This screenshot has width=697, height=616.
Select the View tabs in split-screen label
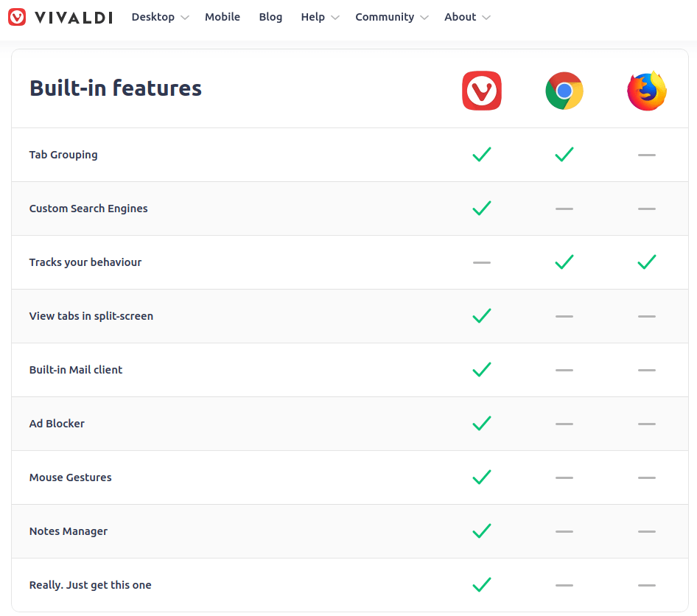(91, 316)
